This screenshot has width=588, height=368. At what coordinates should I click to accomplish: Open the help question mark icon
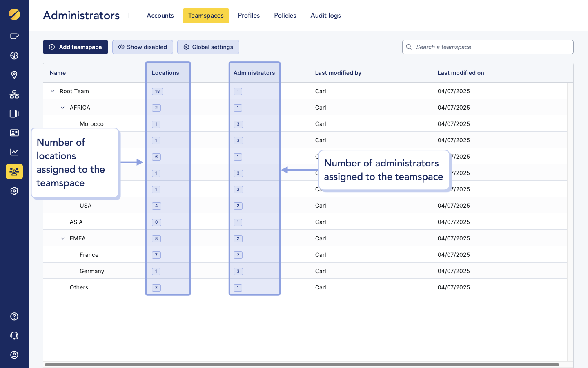click(14, 316)
